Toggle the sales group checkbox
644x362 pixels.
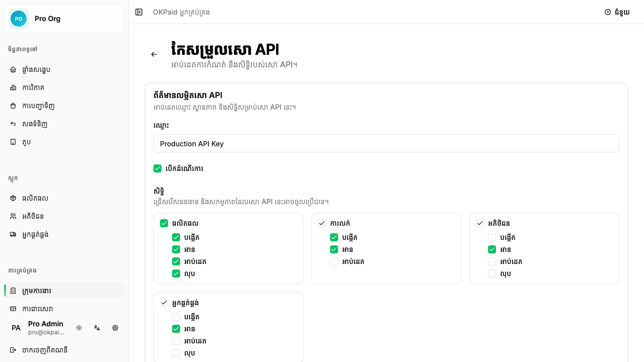pos(322,223)
